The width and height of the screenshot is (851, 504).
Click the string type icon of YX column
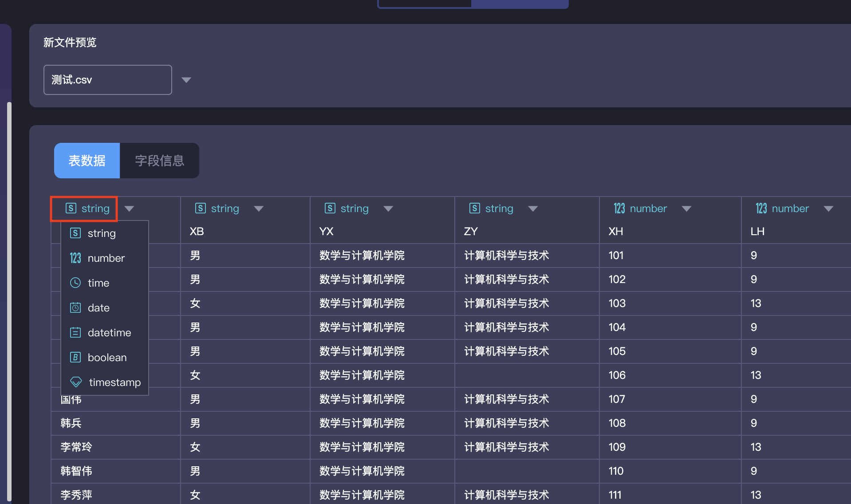click(330, 208)
